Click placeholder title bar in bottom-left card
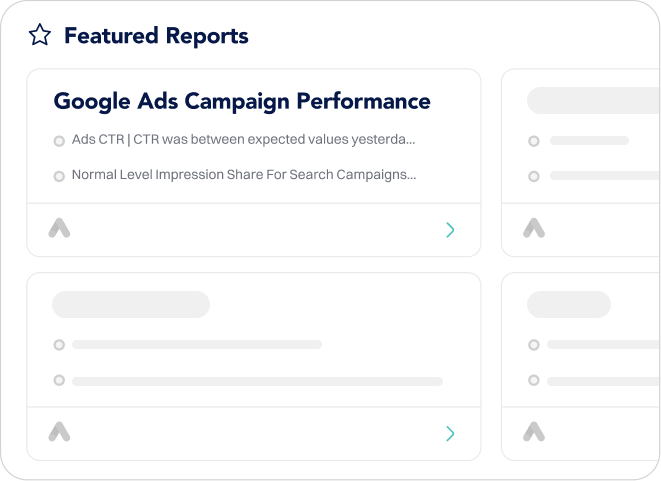 pyautogui.click(x=131, y=304)
